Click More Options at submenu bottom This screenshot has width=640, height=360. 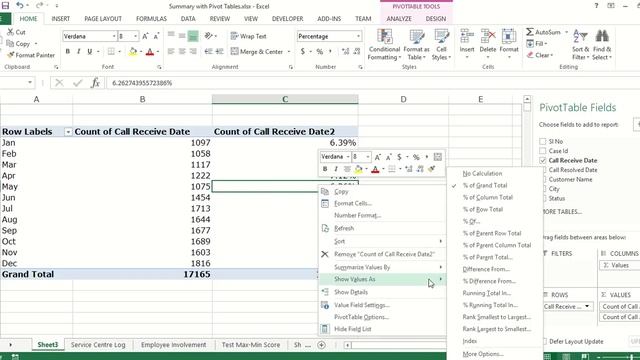(483, 354)
